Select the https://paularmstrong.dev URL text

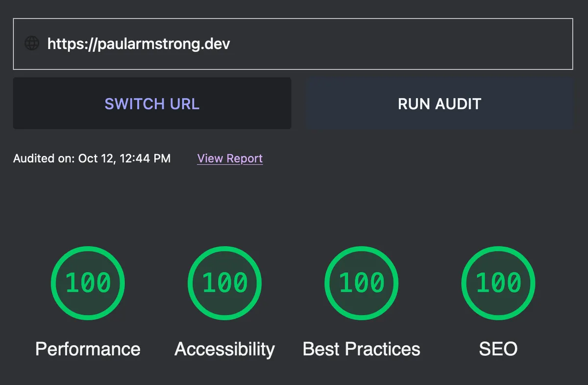click(x=139, y=44)
